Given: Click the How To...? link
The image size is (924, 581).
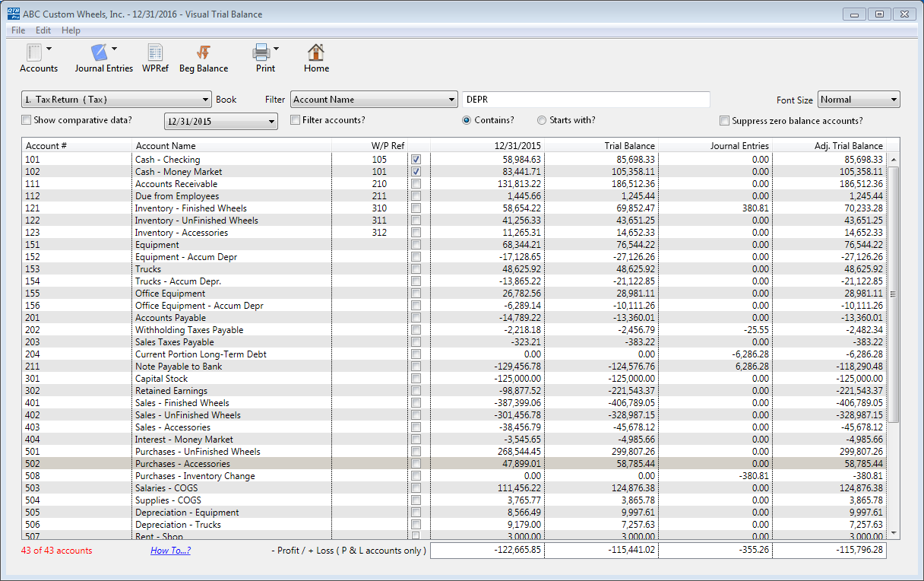Looking at the screenshot, I should [x=170, y=551].
